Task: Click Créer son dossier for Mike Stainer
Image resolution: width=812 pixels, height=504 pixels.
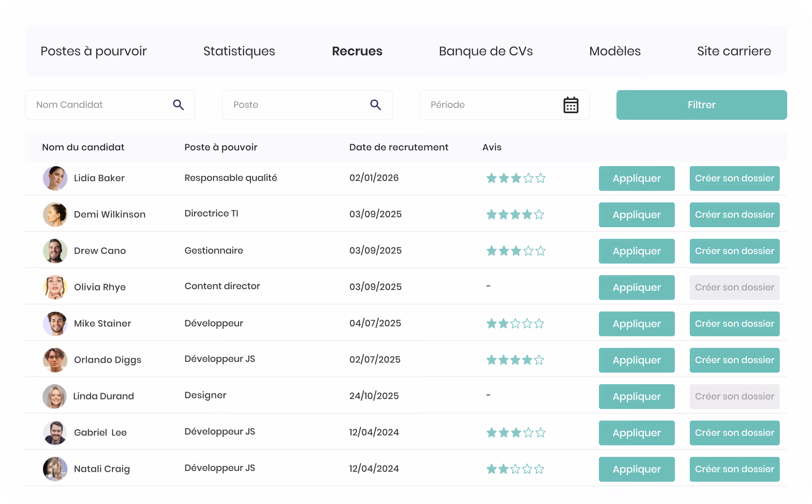Action: coord(735,324)
